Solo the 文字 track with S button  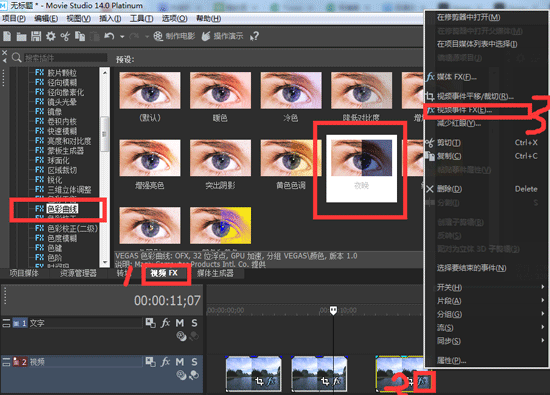[194, 323]
